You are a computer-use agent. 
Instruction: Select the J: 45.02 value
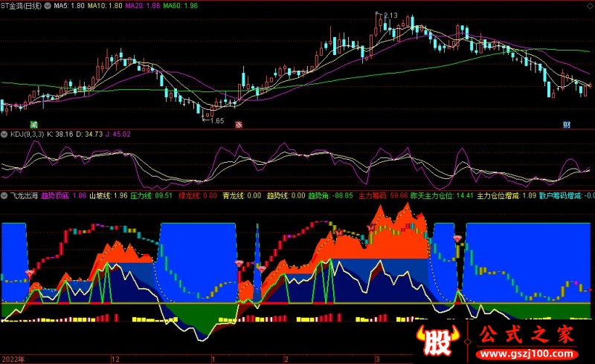pyautogui.click(x=118, y=134)
